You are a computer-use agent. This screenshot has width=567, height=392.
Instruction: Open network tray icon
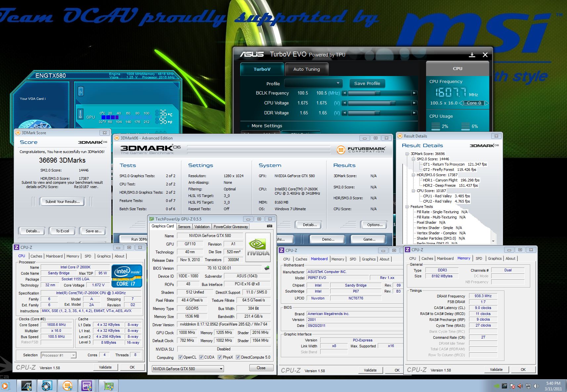[x=528, y=386]
